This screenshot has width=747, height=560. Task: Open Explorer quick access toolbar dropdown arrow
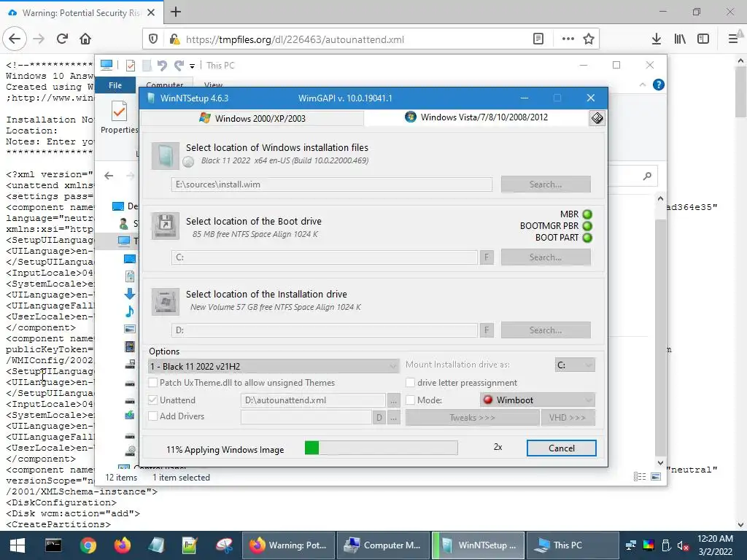click(x=192, y=66)
